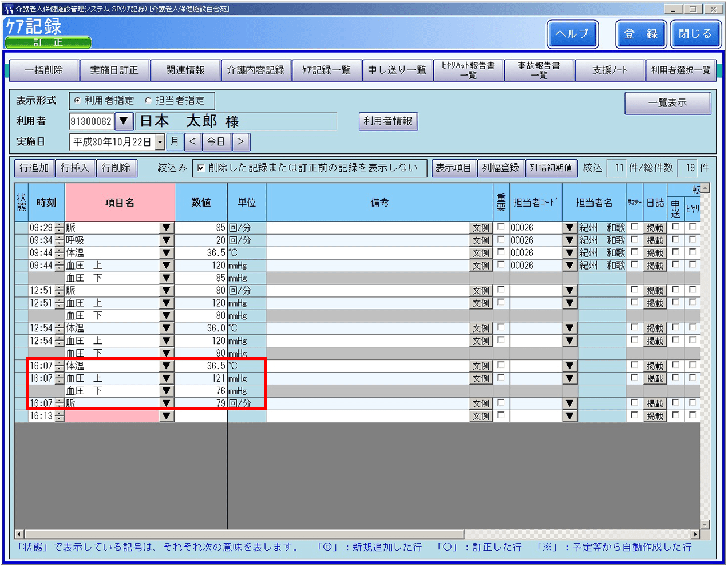Delete a row using 行削除

click(x=116, y=168)
